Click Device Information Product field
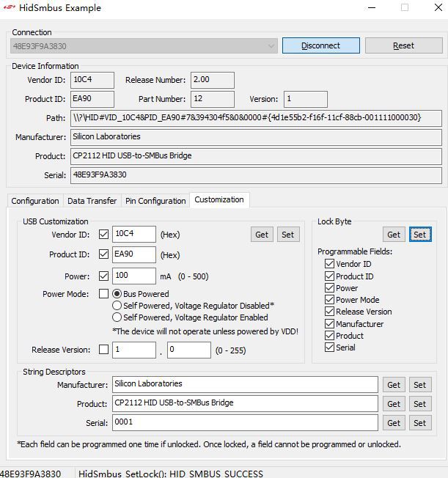448x478 pixels. [256, 156]
